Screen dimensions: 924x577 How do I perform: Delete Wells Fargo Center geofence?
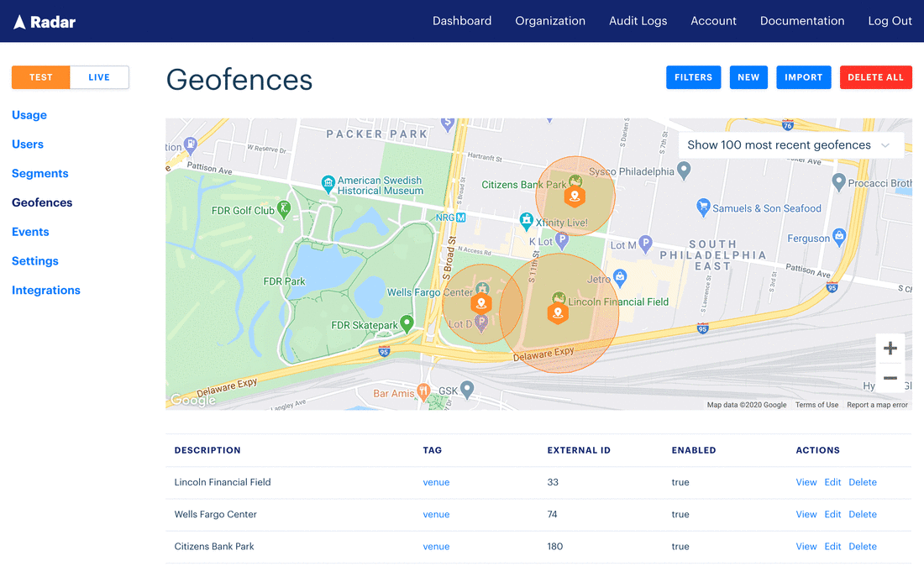tap(863, 514)
